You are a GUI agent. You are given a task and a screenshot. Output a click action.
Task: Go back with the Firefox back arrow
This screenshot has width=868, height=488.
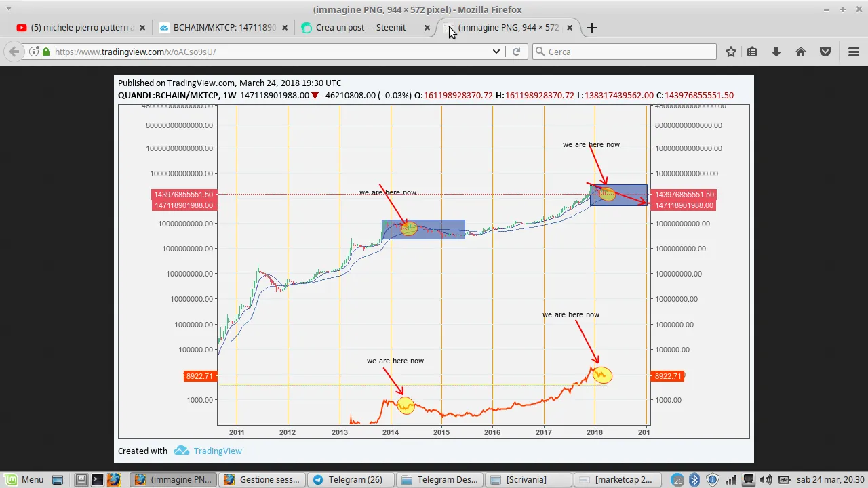pyautogui.click(x=14, y=52)
